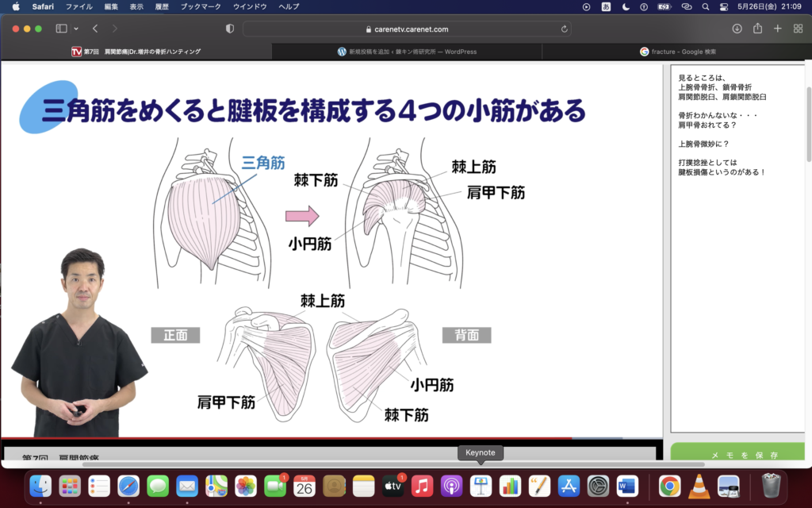This screenshot has height=508, width=812.
Task: Go back with the back arrow
Action: [95, 29]
